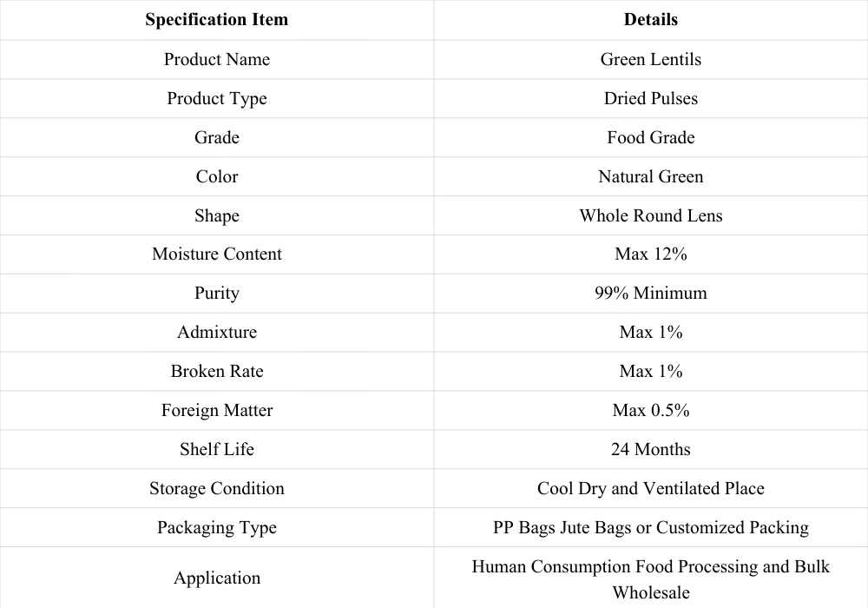This screenshot has width=868, height=608.
Task: Select Cool Dry and Ventilated Place text
Action: pos(650,488)
